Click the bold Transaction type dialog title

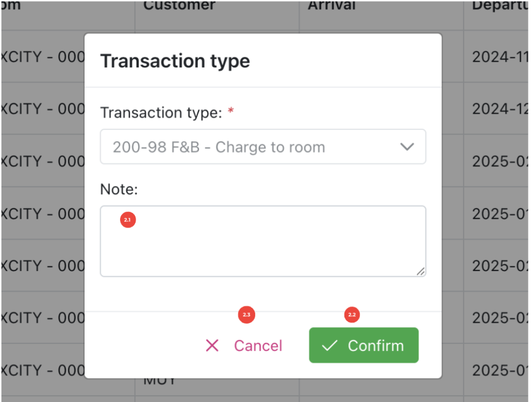coord(175,61)
